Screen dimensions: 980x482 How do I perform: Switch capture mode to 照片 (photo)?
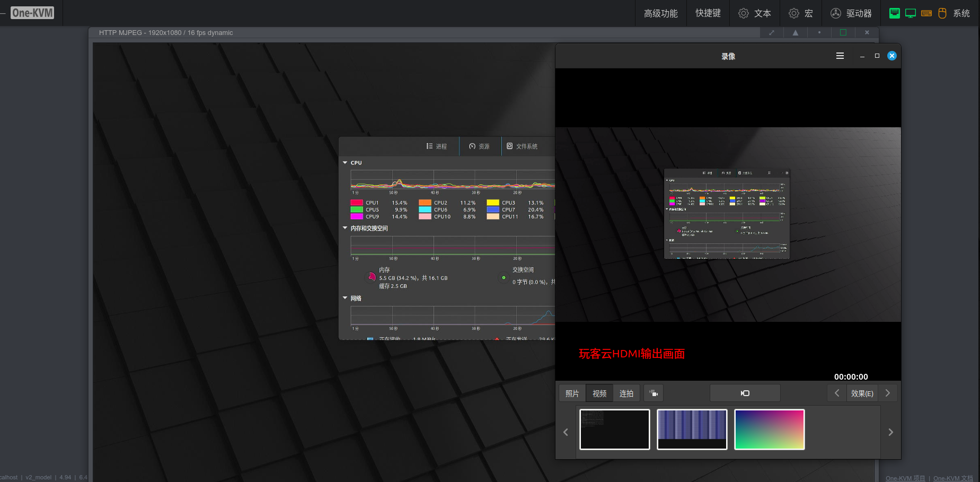coord(572,393)
